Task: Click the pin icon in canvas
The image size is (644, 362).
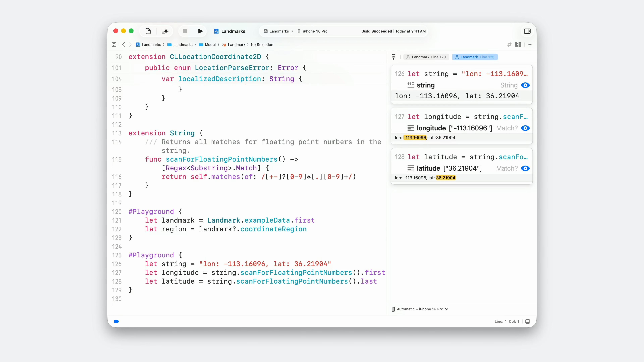Action: click(393, 57)
